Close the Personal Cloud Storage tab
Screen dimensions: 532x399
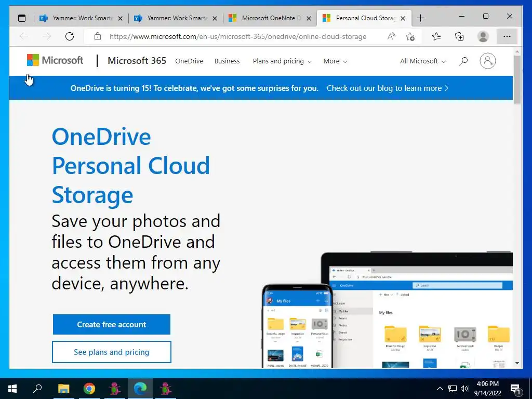click(x=403, y=18)
